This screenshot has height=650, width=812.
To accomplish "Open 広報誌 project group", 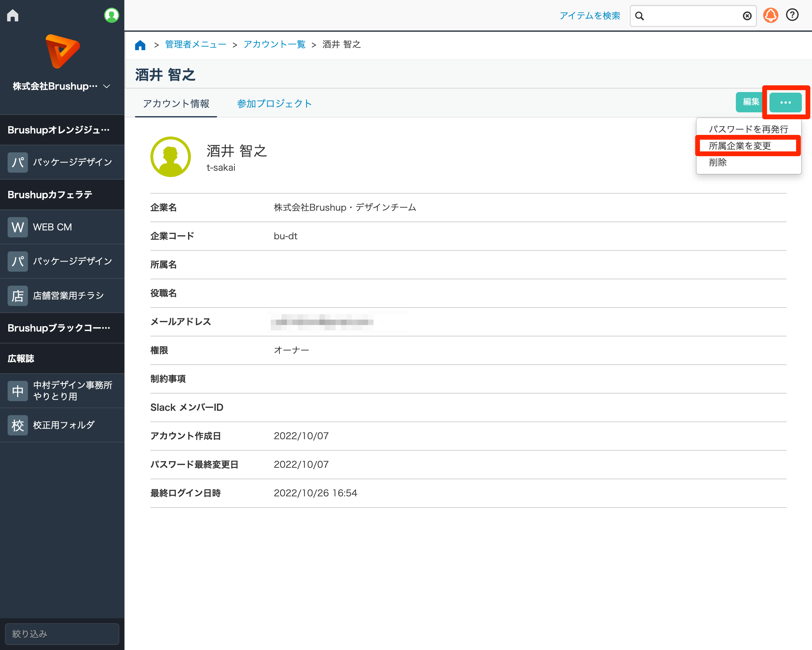I will pyautogui.click(x=62, y=359).
